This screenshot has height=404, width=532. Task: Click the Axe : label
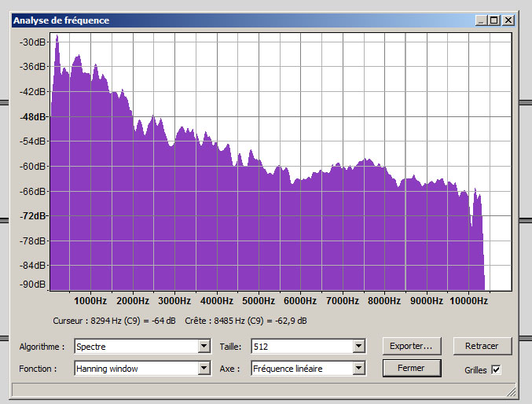point(229,369)
